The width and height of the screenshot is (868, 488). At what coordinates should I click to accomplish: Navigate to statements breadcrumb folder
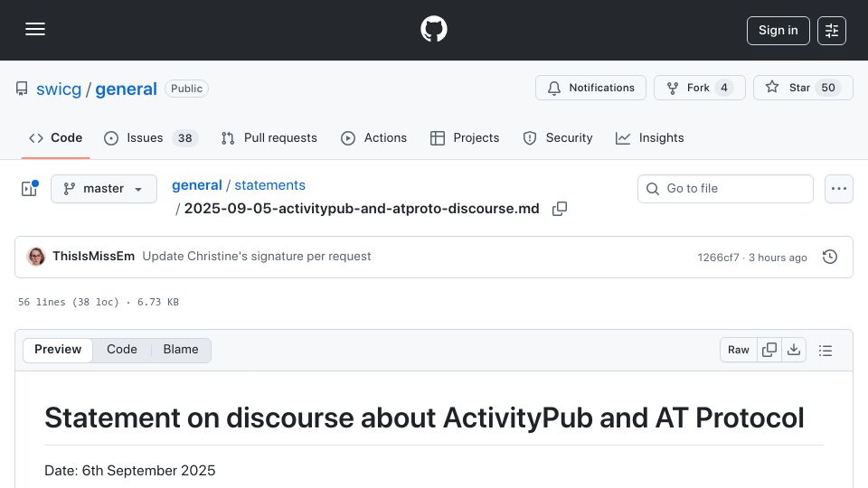click(269, 185)
